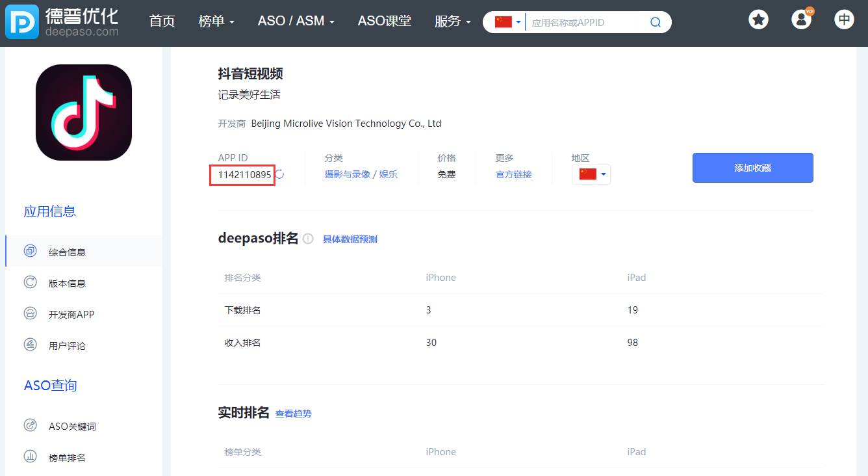Viewport: 868px width, 476px height.
Task: Expand the ASO / ASM menu
Action: tap(296, 21)
